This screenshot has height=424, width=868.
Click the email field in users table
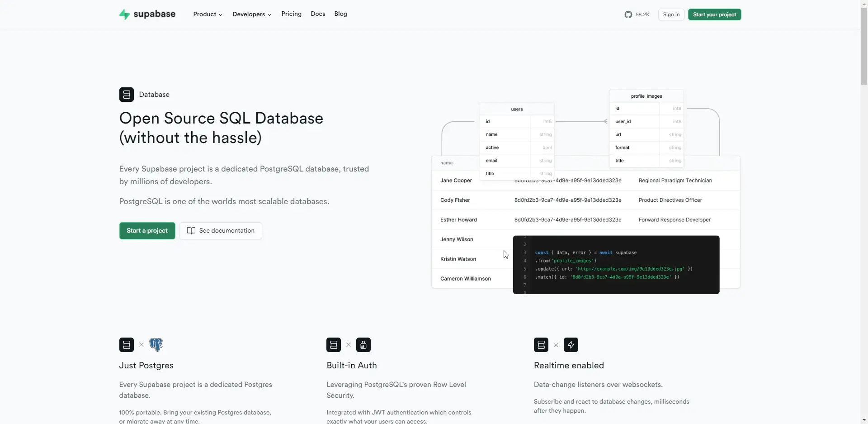click(x=491, y=161)
